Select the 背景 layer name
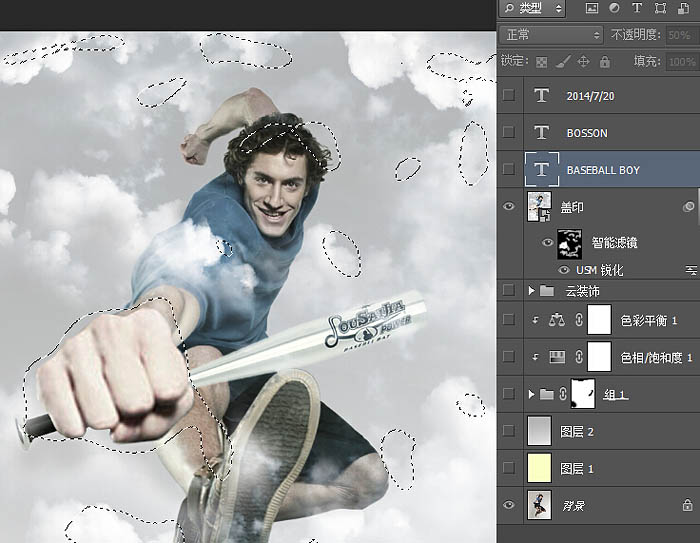 pos(574,506)
